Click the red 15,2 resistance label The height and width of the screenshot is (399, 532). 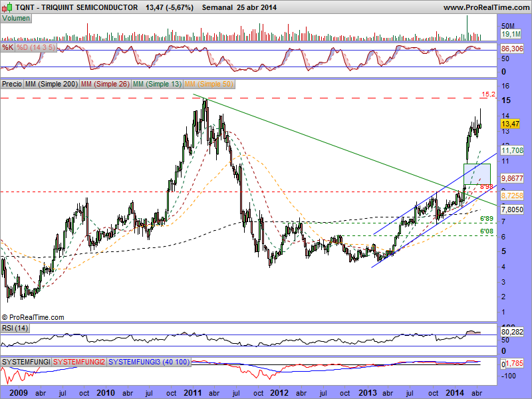pyautogui.click(x=489, y=94)
